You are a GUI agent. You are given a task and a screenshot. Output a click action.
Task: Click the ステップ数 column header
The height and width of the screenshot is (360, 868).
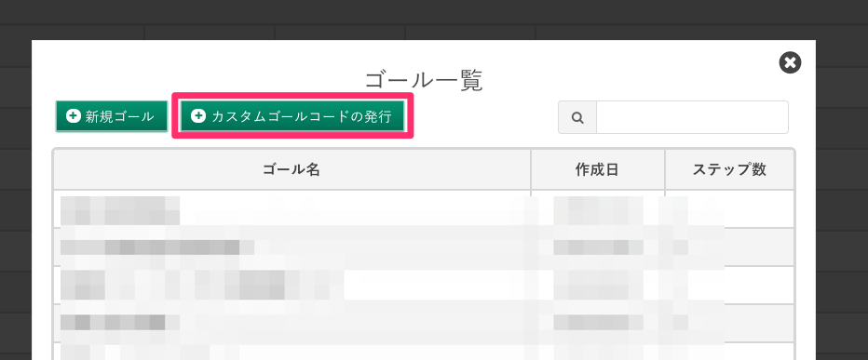729,170
